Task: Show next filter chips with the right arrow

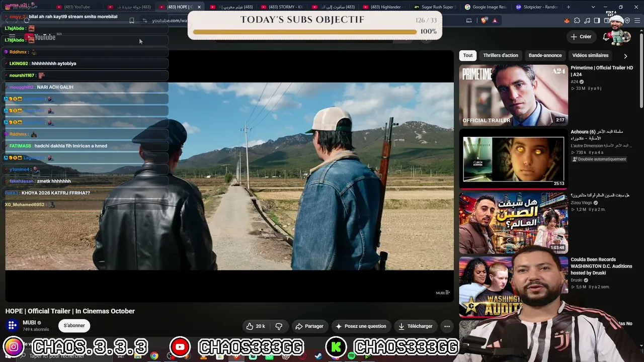Action: point(625,56)
